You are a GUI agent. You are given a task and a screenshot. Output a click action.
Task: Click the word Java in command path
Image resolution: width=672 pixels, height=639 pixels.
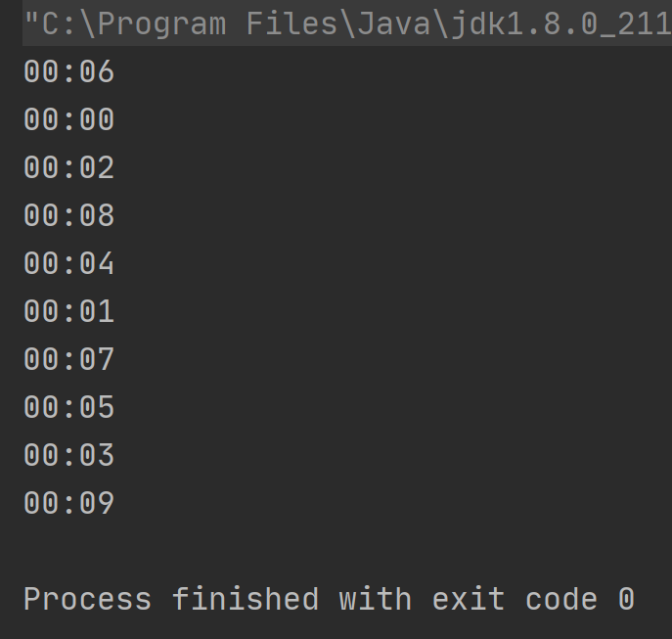point(394,24)
